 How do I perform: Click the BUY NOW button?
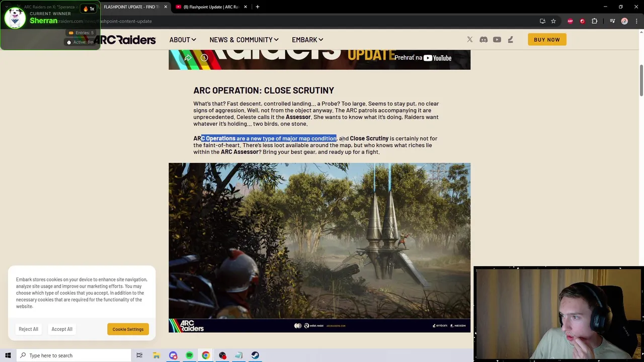pyautogui.click(x=547, y=40)
